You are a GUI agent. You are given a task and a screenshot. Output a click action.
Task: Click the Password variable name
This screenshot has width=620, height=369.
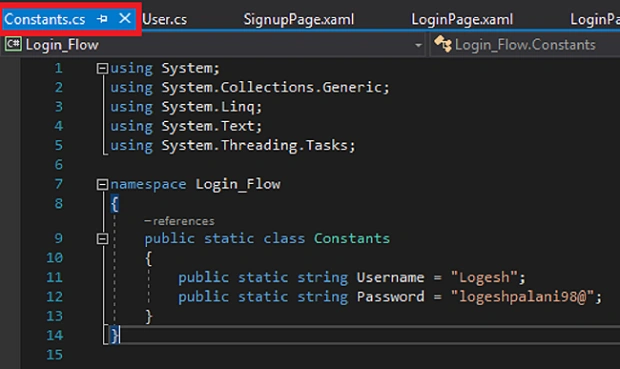tap(390, 297)
